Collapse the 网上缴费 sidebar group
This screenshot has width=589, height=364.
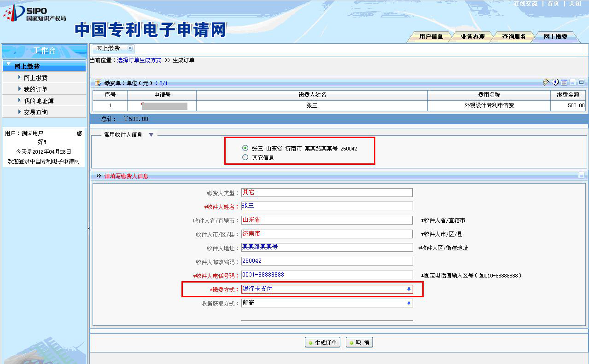(8, 64)
